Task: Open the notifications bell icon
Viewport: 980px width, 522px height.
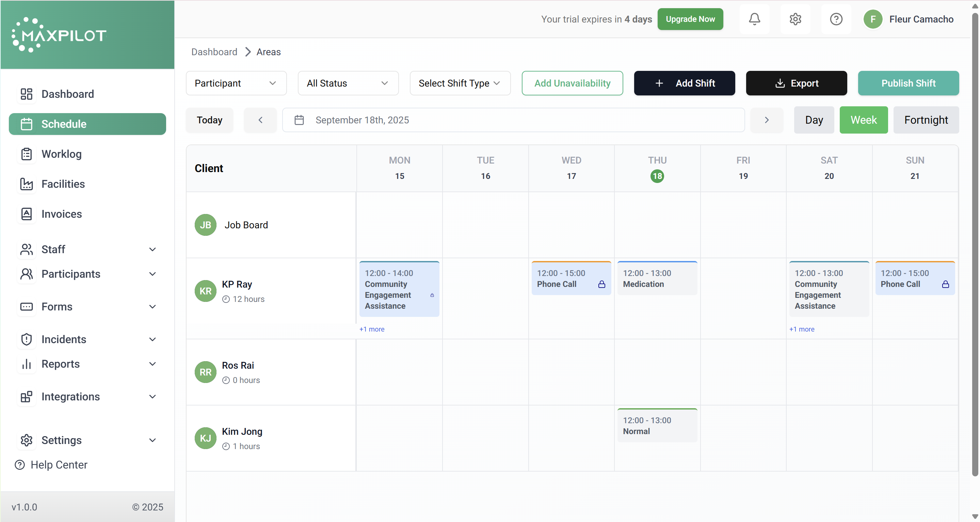Action: click(x=754, y=19)
